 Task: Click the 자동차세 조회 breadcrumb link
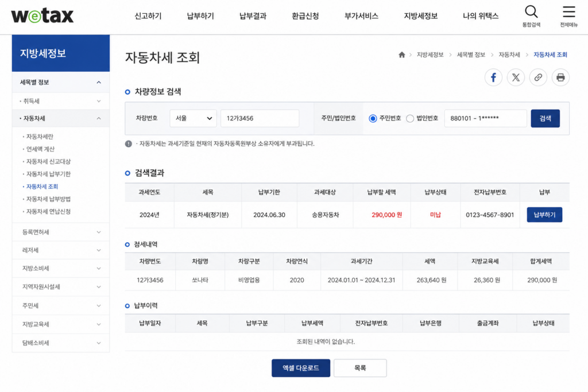point(550,55)
